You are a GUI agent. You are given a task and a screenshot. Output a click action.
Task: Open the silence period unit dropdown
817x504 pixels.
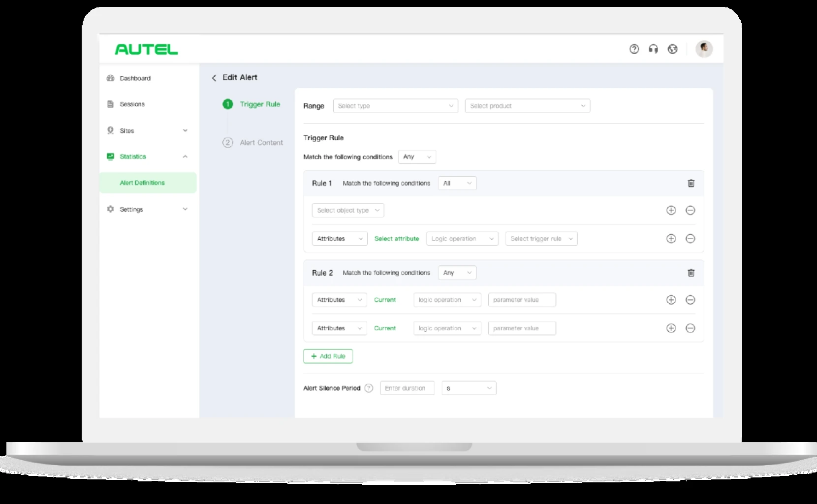pyautogui.click(x=469, y=388)
